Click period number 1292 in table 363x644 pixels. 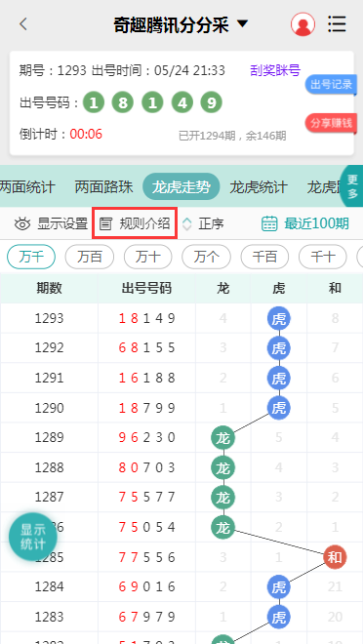49,348
